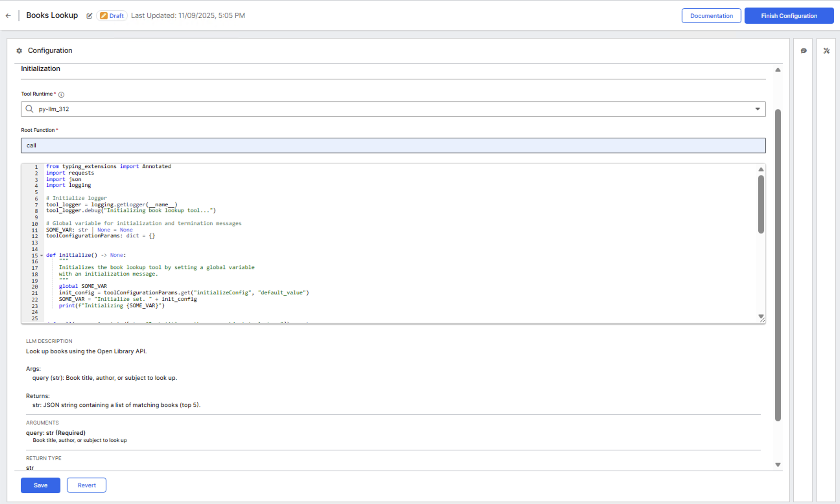Open the tools wrench side panel
Image resolution: width=840 pixels, height=504 pixels.
[x=826, y=51]
